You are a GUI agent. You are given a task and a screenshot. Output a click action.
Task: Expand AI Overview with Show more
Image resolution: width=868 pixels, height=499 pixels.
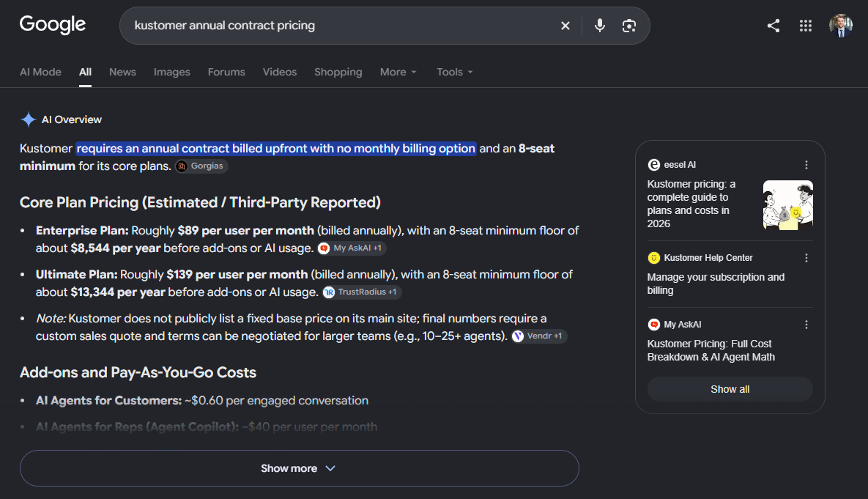pos(299,468)
